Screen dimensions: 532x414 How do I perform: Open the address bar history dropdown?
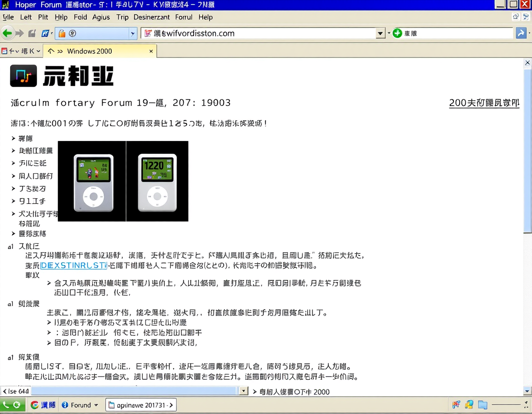(381, 33)
